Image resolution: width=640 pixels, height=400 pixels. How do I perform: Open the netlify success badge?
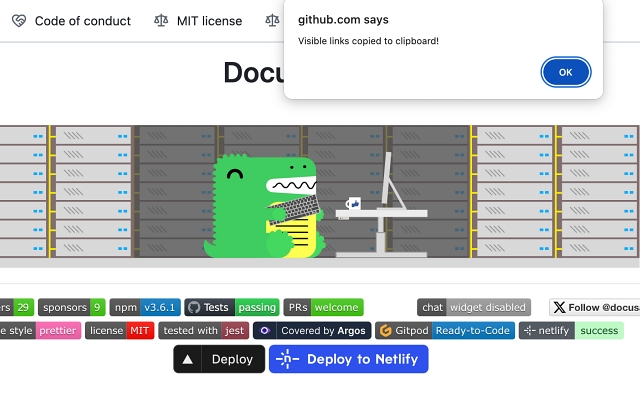coord(571,331)
